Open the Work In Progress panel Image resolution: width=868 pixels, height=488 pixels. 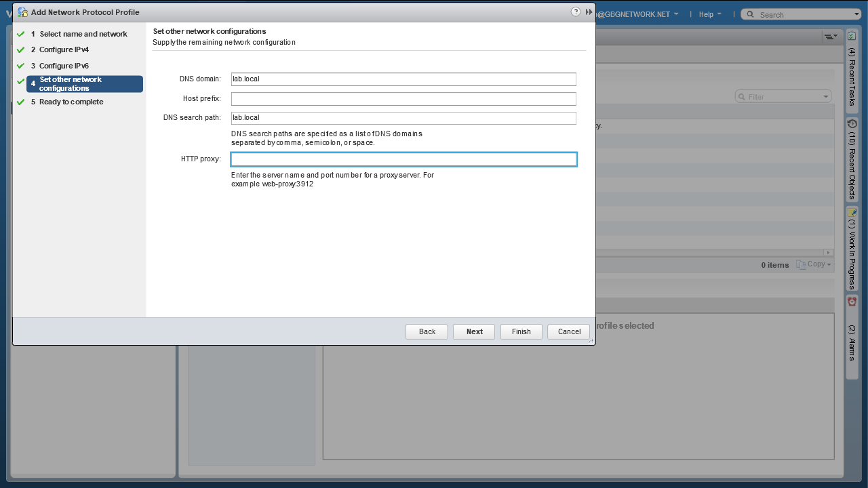[852, 249]
